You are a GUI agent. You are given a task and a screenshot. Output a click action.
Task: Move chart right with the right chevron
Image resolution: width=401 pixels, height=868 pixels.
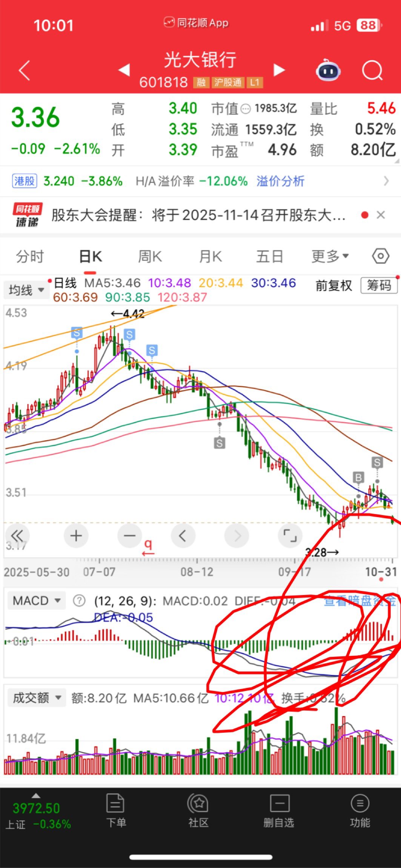click(237, 536)
